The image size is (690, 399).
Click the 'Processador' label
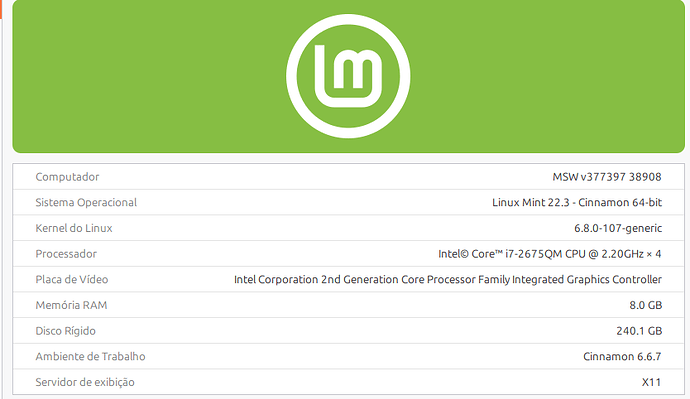click(66, 254)
